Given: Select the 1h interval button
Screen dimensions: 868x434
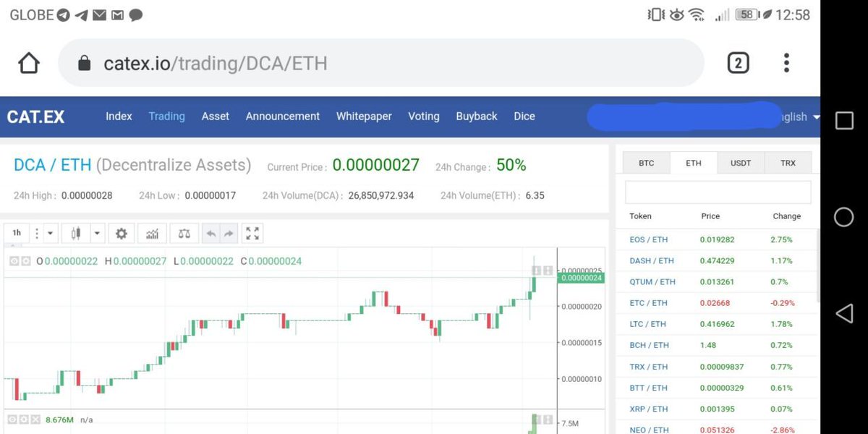Looking at the screenshot, I should tap(17, 234).
